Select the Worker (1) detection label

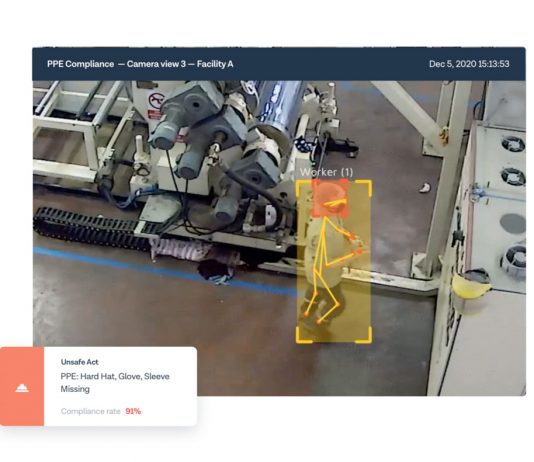tap(326, 172)
